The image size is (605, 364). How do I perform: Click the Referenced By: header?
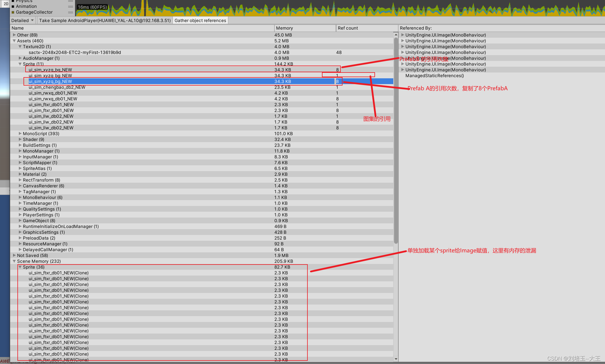(416, 28)
